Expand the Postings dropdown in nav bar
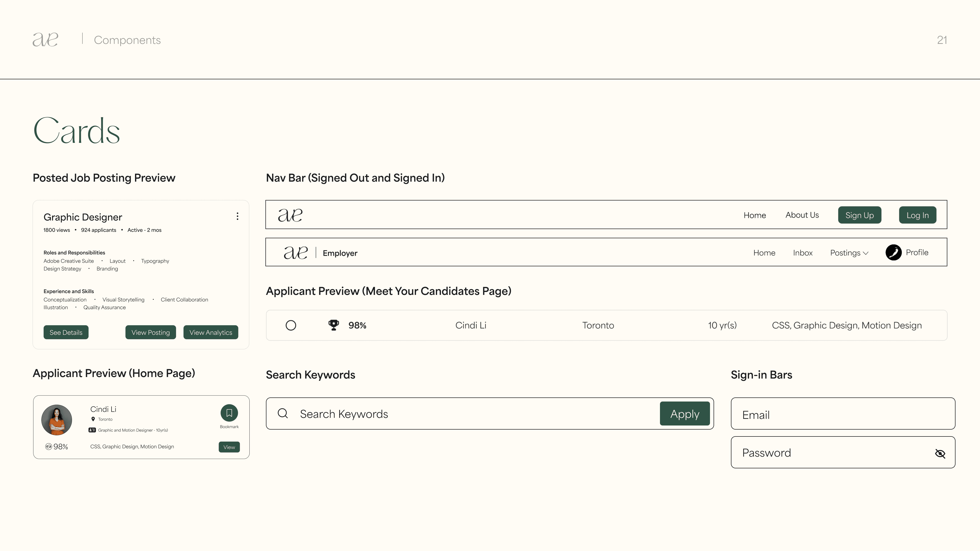 (849, 253)
